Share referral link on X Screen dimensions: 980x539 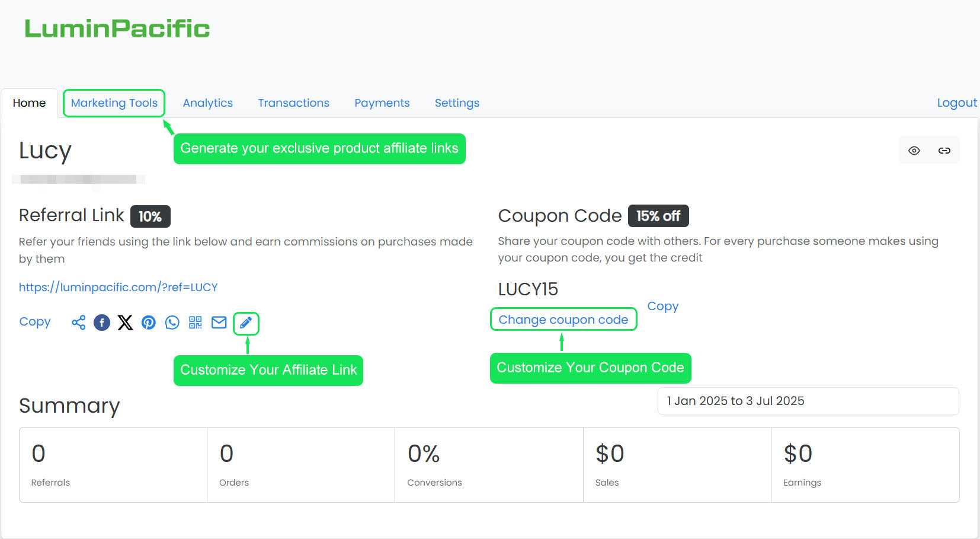(125, 323)
